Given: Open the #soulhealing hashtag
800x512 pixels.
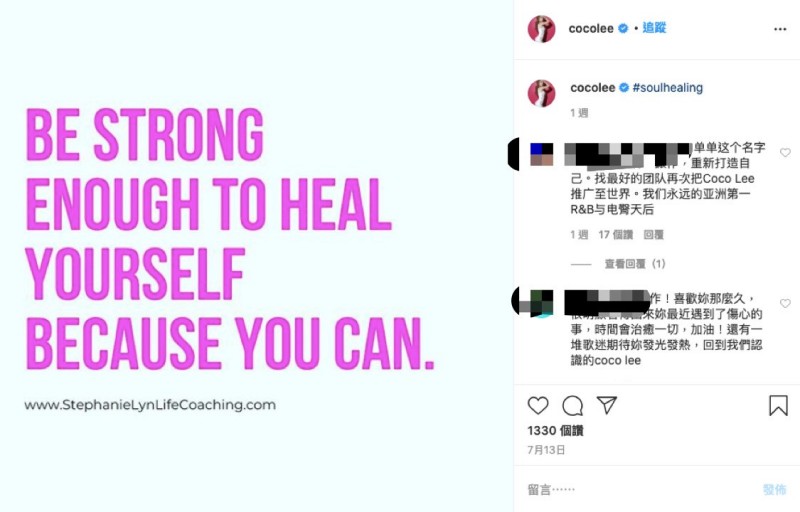Looking at the screenshot, I should pos(667,88).
